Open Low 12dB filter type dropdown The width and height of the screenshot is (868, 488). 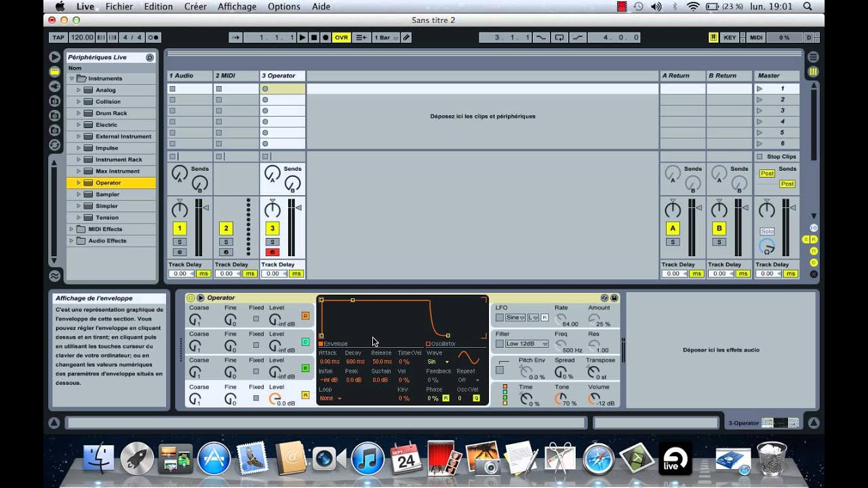pyautogui.click(x=527, y=344)
